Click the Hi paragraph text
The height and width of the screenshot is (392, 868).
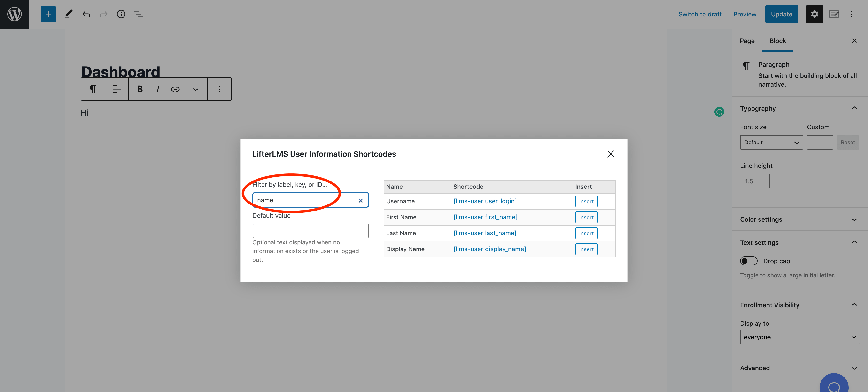coord(84,113)
